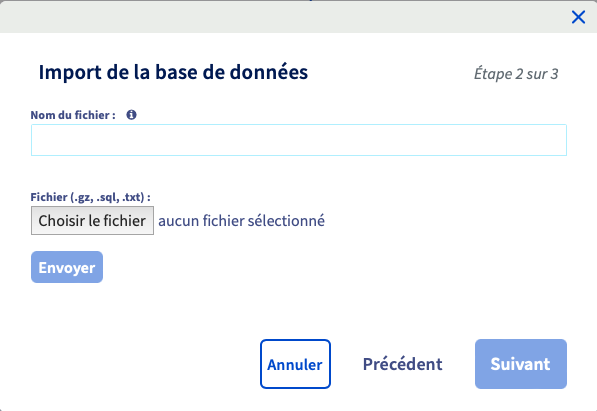This screenshot has width=597, height=411.
Task: Go back using Précédent
Action: (402, 364)
